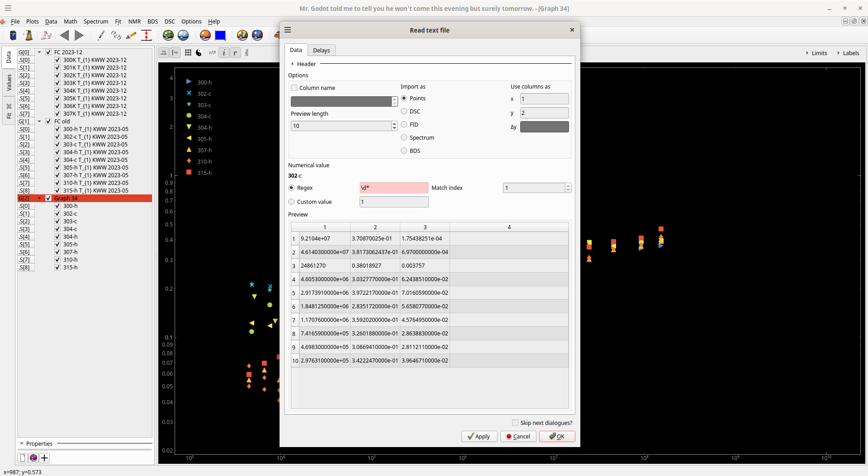
Task: Click the Regex pattern input field
Action: pyautogui.click(x=394, y=188)
